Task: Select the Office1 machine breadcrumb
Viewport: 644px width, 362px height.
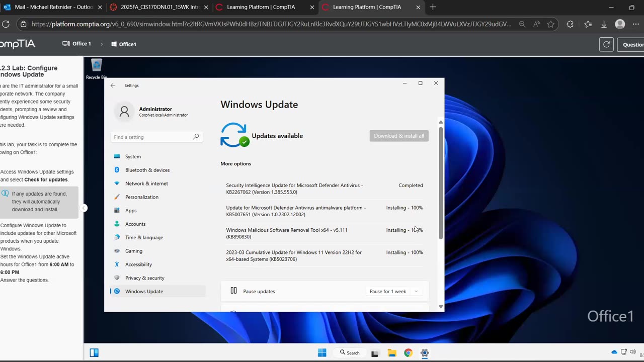Action: (124, 44)
